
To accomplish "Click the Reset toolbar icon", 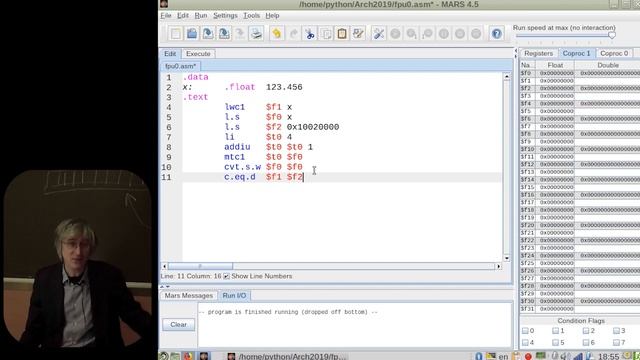I will pyautogui.click(x=476, y=33).
